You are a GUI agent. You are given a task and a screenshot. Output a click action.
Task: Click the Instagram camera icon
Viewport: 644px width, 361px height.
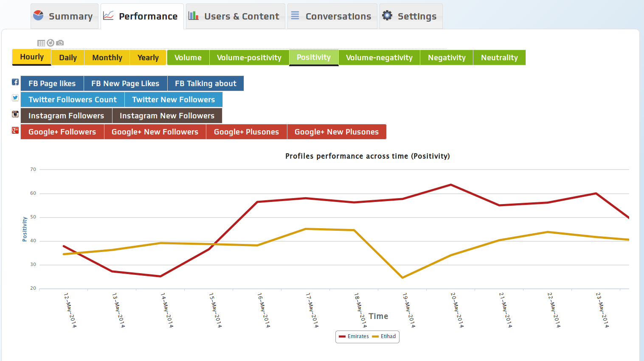(x=15, y=114)
